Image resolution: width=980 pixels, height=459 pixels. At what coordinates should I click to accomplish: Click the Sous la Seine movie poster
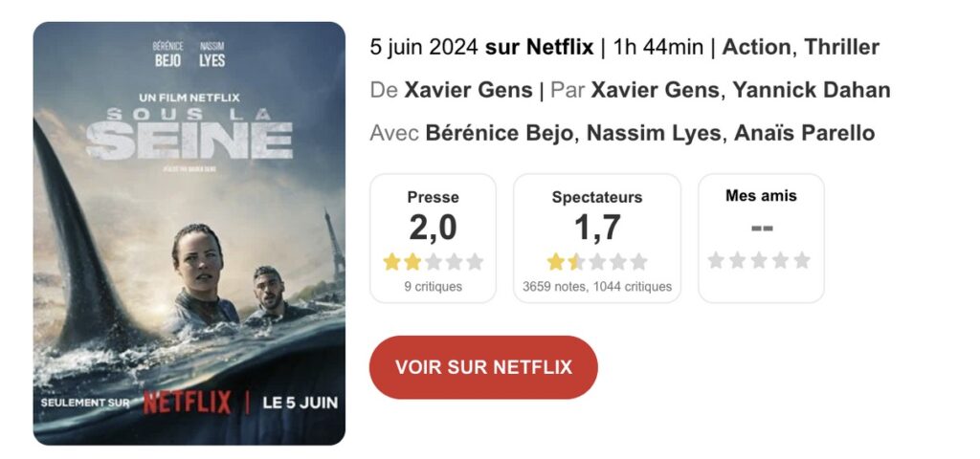coord(189,233)
